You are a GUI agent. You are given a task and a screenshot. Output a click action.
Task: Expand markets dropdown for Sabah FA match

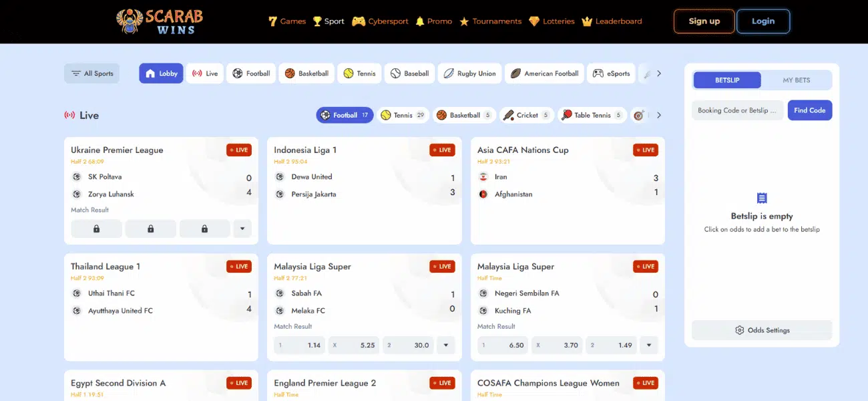pos(445,345)
